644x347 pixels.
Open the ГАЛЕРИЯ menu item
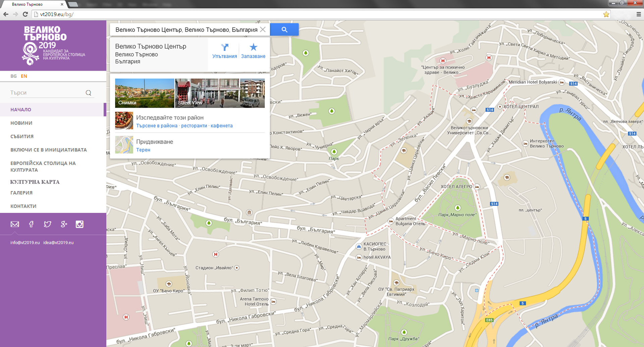click(21, 193)
